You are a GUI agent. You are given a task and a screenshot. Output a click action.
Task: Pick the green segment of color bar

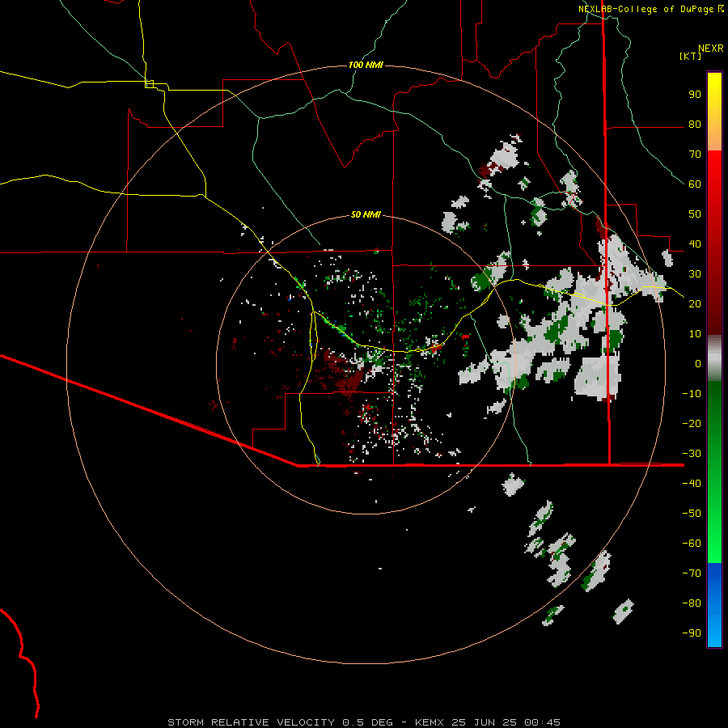[714, 472]
